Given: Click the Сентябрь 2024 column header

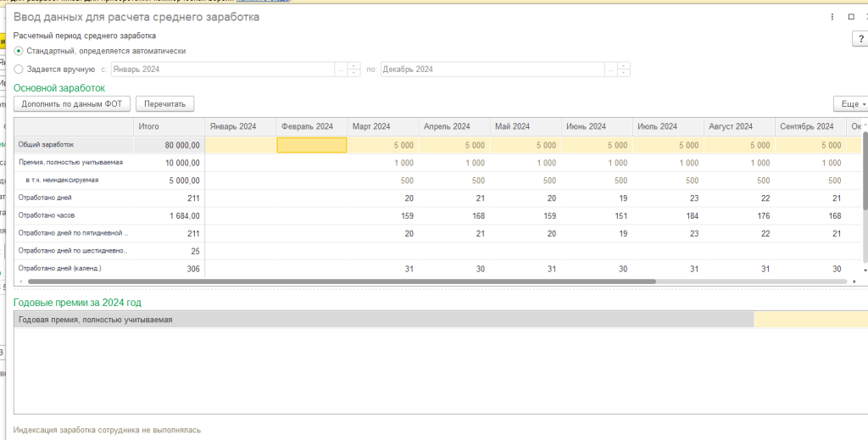Looking at the screenshot, I should pos(811,126).
